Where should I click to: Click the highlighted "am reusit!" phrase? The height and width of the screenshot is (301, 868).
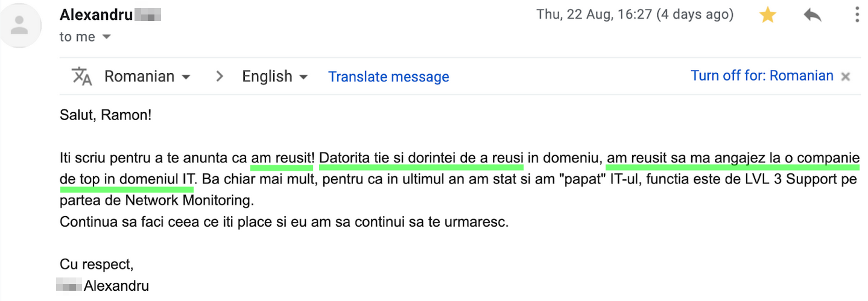pyautogui.click(x=282, y=158)
